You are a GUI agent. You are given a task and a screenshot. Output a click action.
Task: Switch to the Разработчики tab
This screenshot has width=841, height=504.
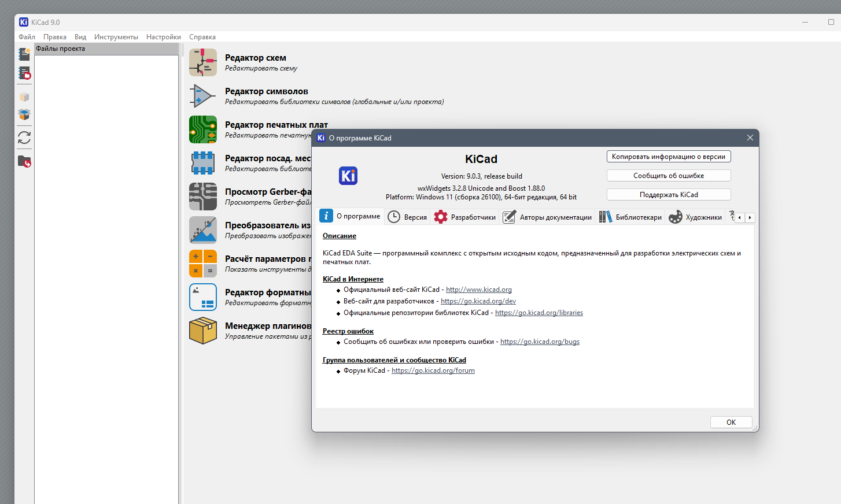(465, 217)
